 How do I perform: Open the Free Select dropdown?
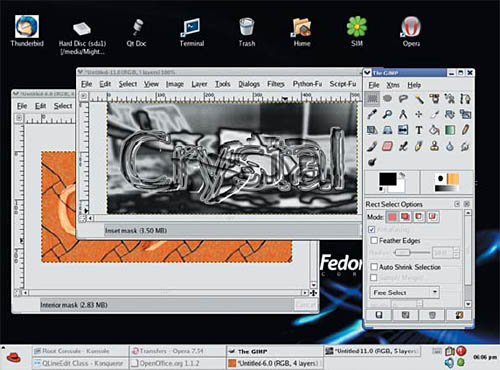tap(404, 293)
